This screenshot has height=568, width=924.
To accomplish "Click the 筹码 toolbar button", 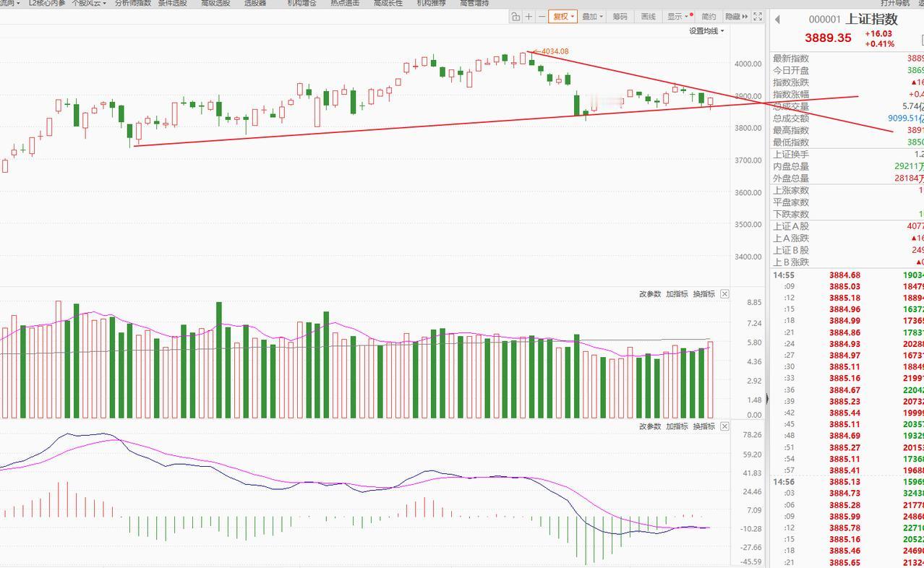I will click(x=620, y=17).
